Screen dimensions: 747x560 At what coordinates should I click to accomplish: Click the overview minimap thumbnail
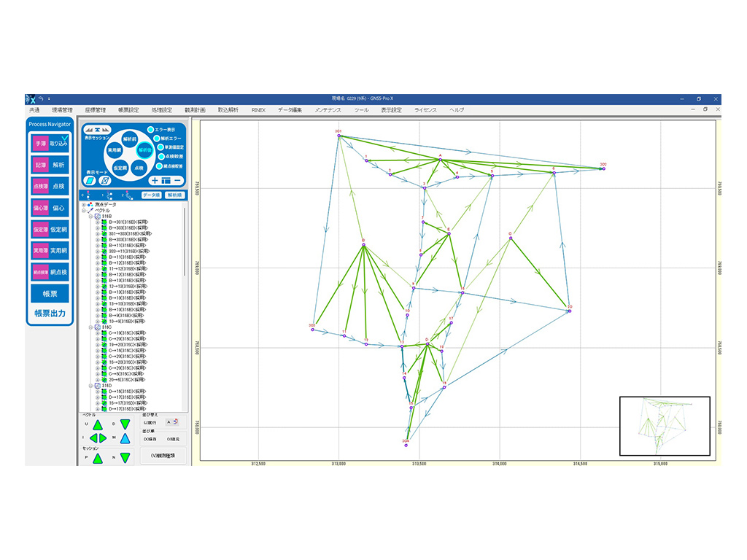[x=664, y=426]
